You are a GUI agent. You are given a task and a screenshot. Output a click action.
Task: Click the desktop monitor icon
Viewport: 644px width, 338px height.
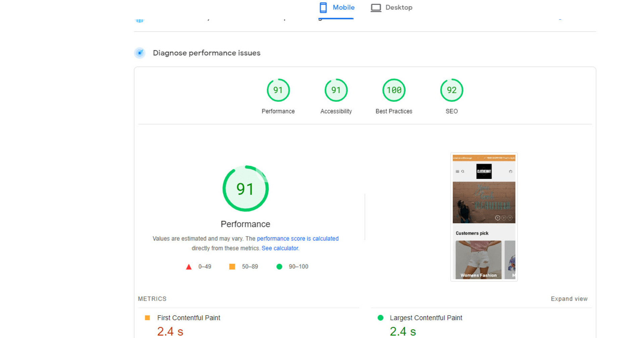click(x=376, y=8)
